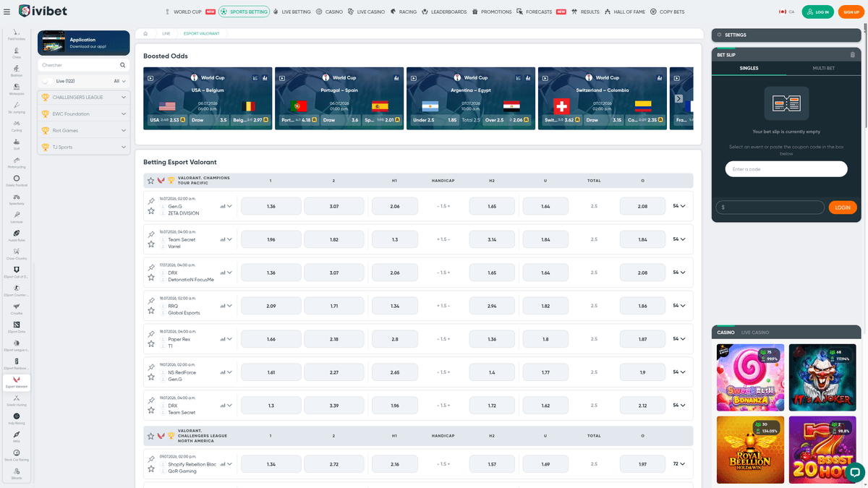Switch to the Multi Bet tab

823,68
